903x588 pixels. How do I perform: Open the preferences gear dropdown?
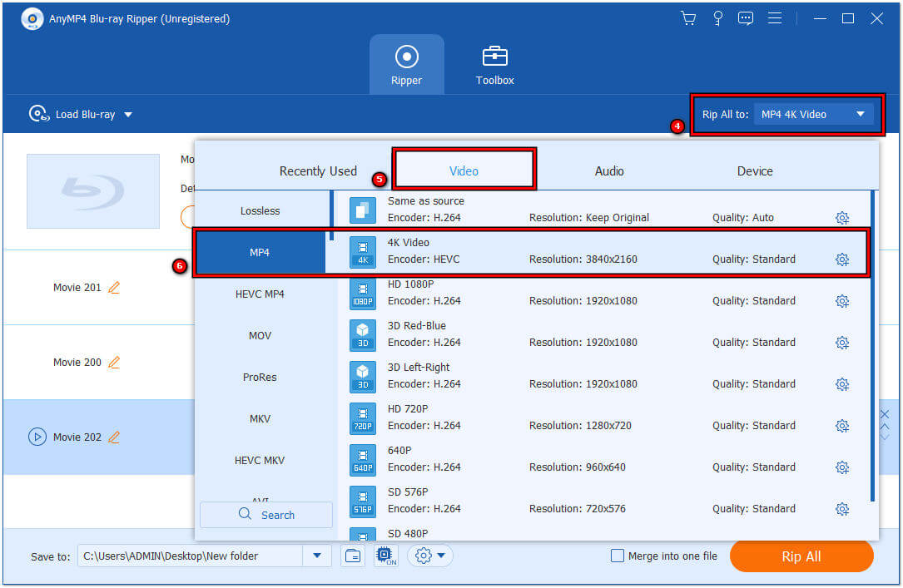pos(430,556)
